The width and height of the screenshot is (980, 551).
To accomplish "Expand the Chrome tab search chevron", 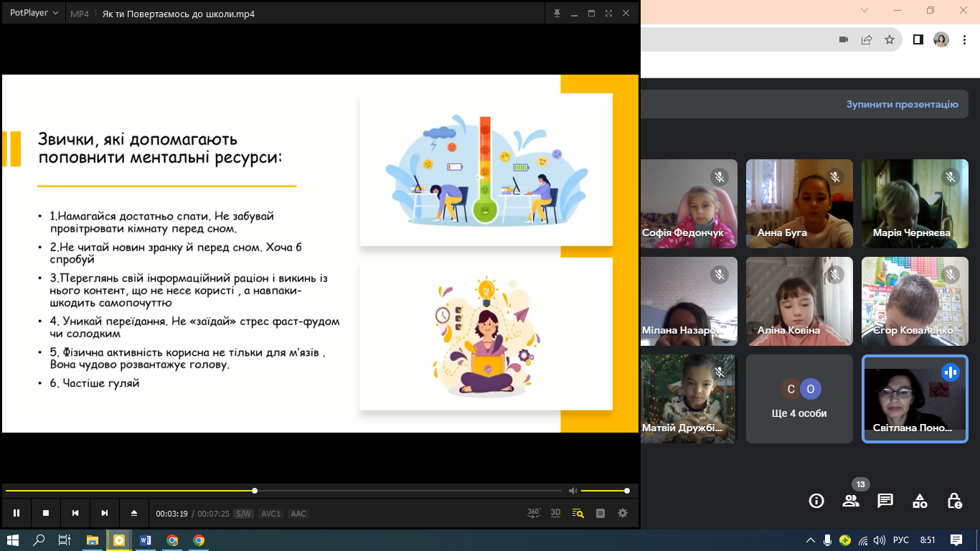I will pos(864,10).
